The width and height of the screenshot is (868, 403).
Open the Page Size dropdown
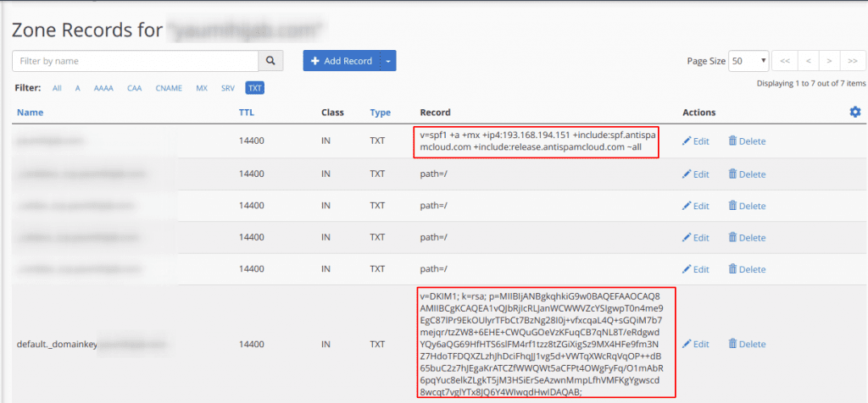(x=749, y=61)
